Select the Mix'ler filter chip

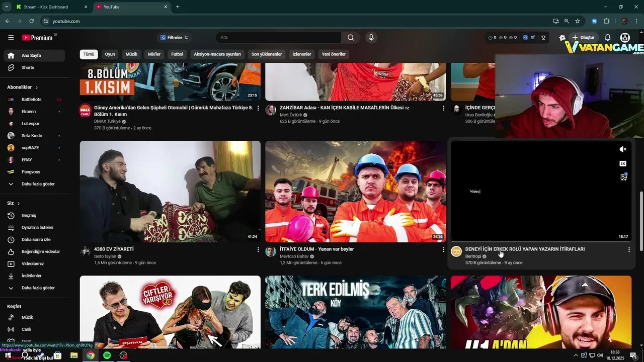click(x=154, y=54)
